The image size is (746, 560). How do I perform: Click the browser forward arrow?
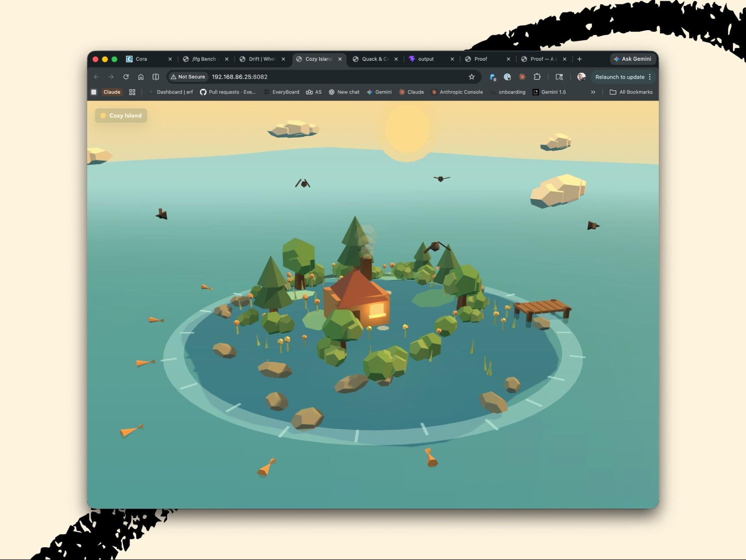tap(111, 77)
